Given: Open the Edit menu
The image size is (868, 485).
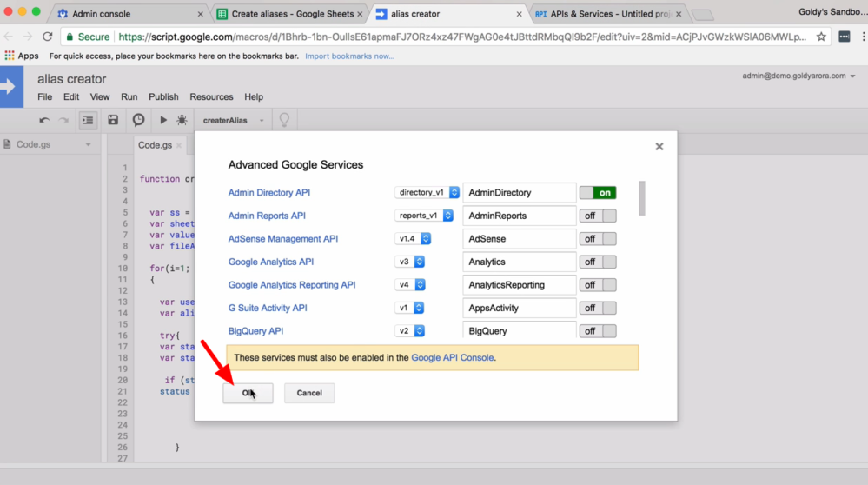Looking at the screenshot, I should pos(71,96).
